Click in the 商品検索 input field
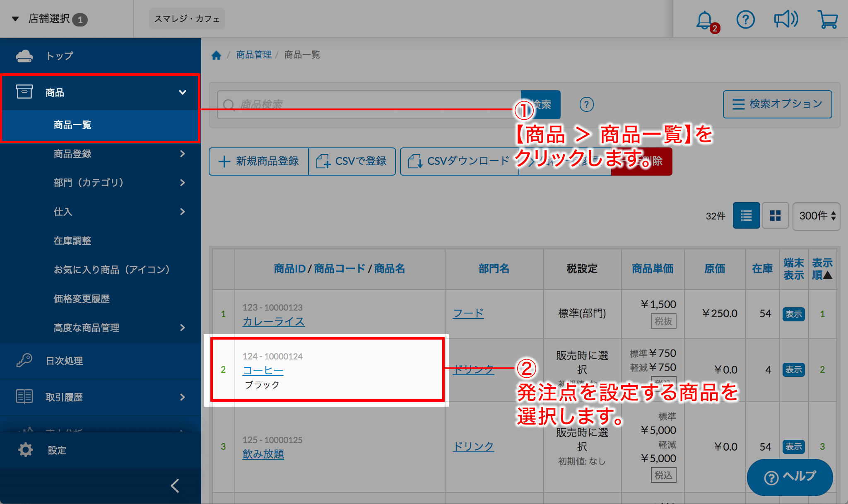 coord(369,104)
